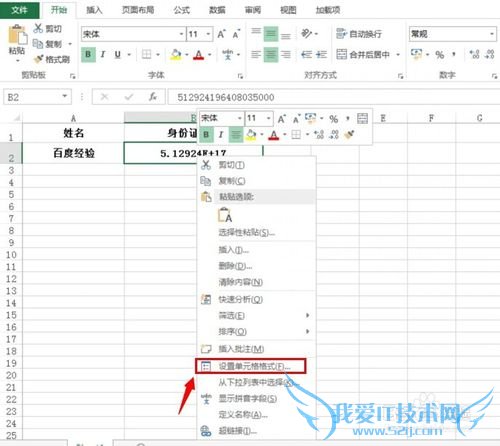Click the decrease indent icon

pyautogui.click(x=306, y=54)
